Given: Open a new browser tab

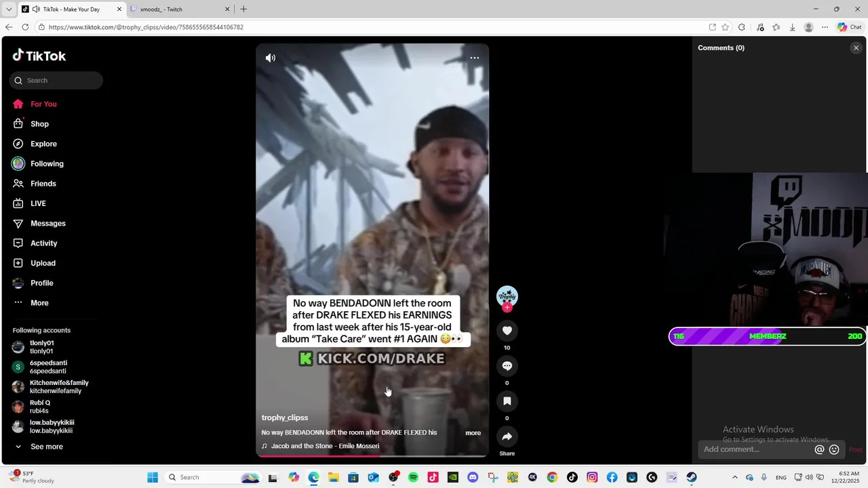Looking at the screenshot, I should coord(243,9).
